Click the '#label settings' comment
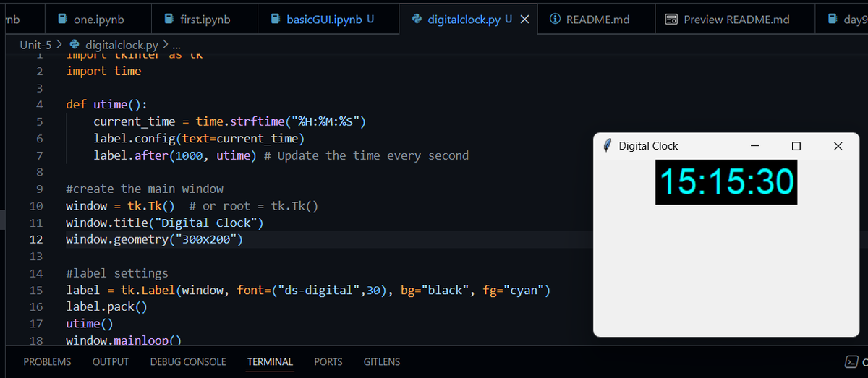 point(117,273)
